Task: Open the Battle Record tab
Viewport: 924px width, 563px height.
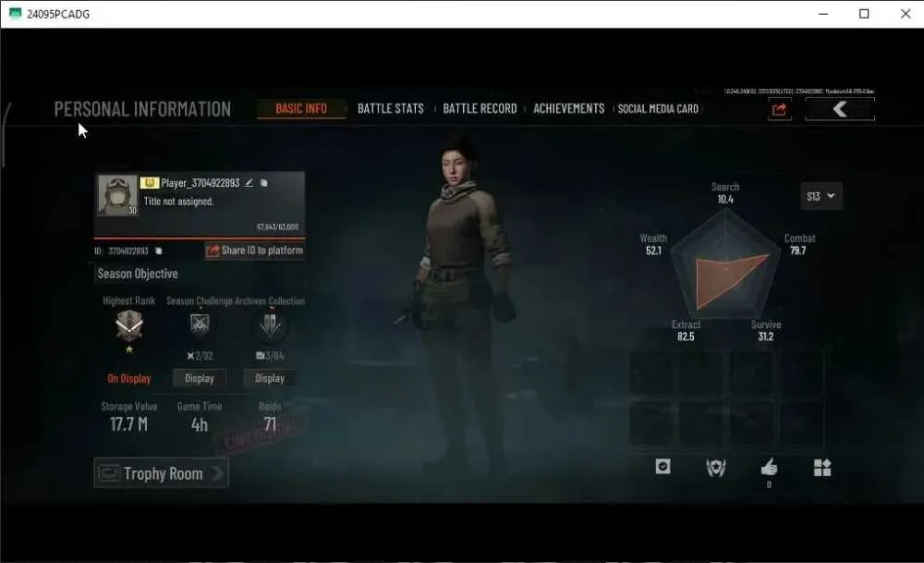Action: point(480,109)
